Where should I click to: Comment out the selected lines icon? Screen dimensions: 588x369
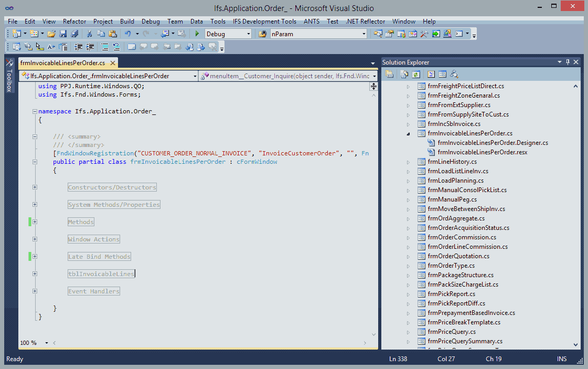coord(104,47)
